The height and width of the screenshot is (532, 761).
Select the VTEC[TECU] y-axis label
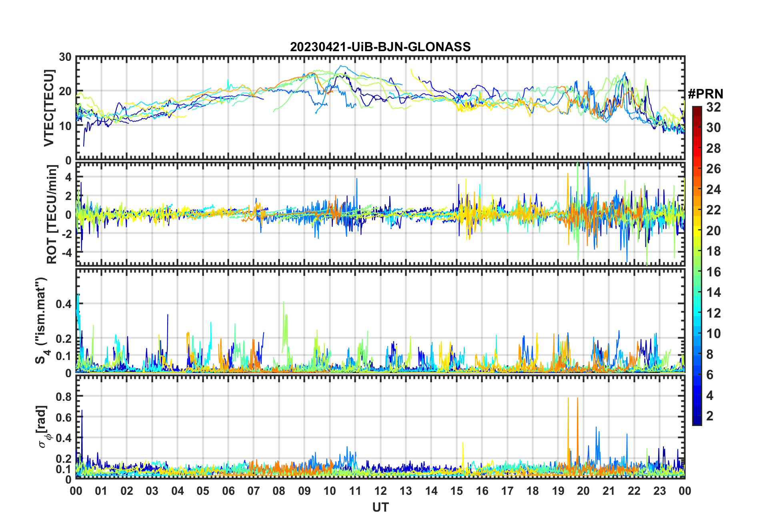[x=49, y=108]
